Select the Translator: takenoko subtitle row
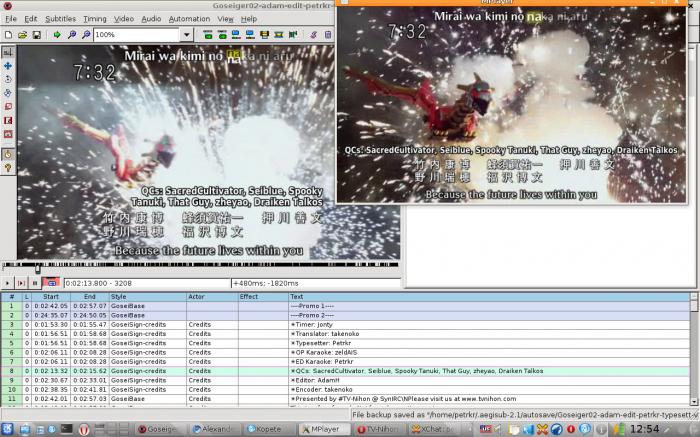Screen dimensions: 700x437 345,333
